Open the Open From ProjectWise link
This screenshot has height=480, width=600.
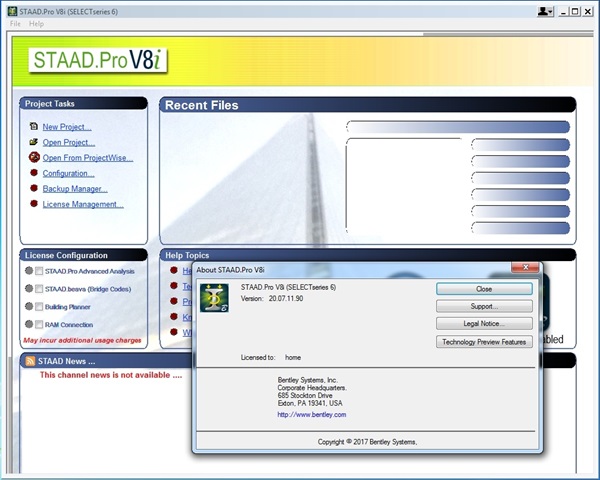coord(88,158)
